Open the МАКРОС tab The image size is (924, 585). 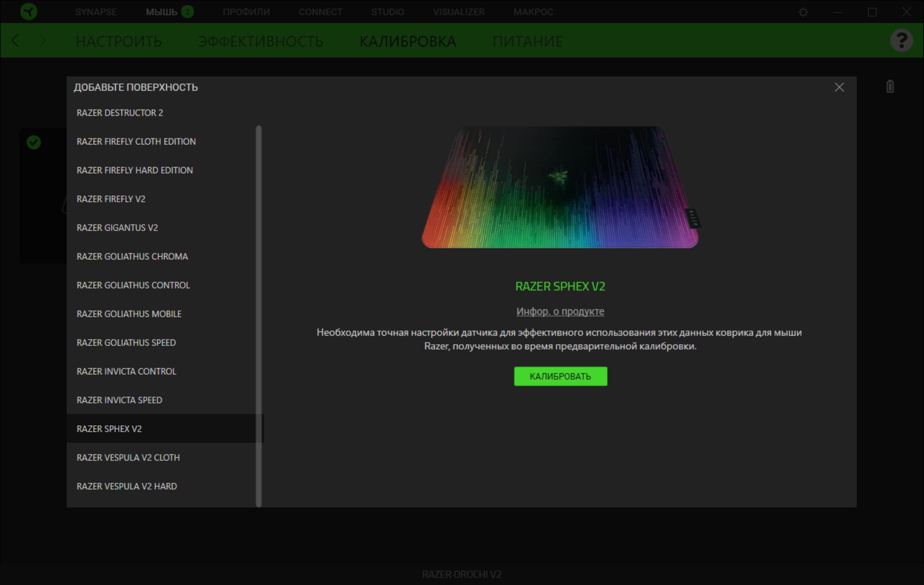[x=533, y=11]
